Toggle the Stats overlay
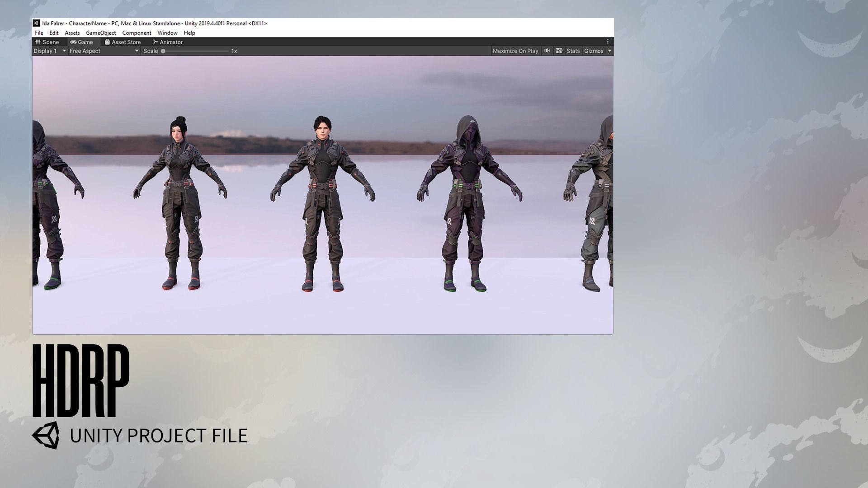Image resolution: width=868 pixels, height=488 pixels. click(x=573, y=51)
